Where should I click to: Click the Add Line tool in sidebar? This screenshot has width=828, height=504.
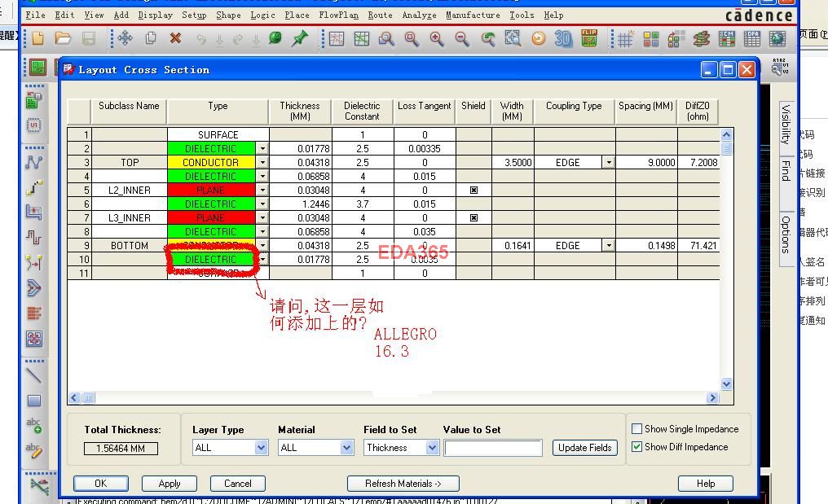coord(33,375)
